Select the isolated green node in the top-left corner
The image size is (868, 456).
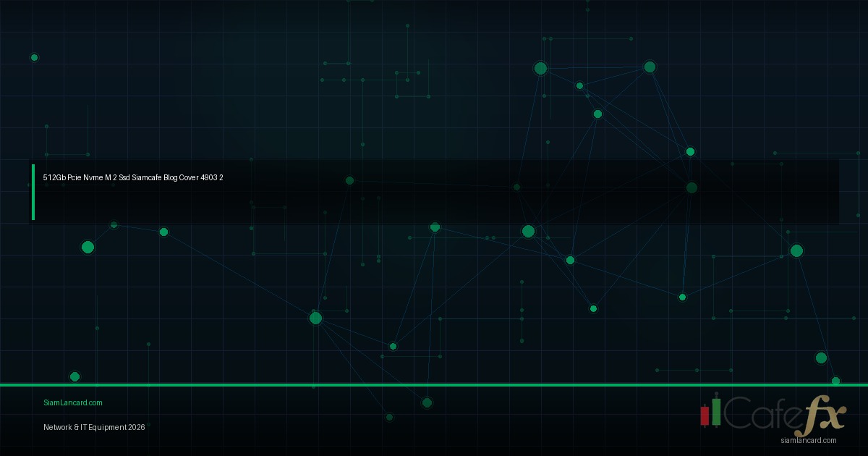34,57
